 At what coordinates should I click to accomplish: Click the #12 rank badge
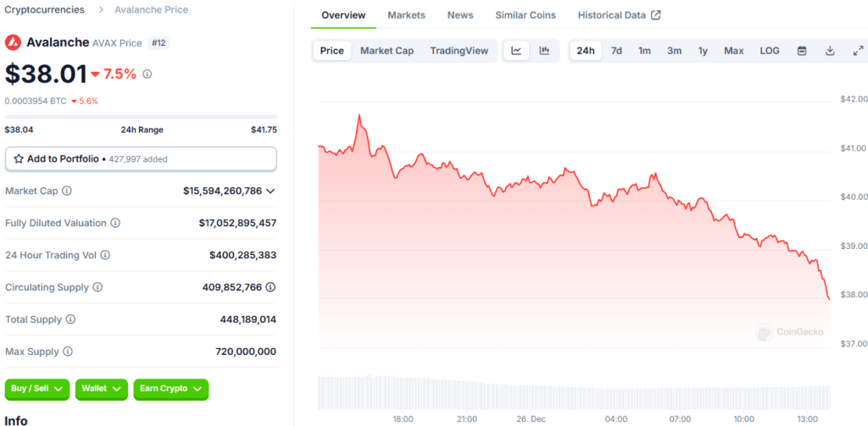point(159,42)
